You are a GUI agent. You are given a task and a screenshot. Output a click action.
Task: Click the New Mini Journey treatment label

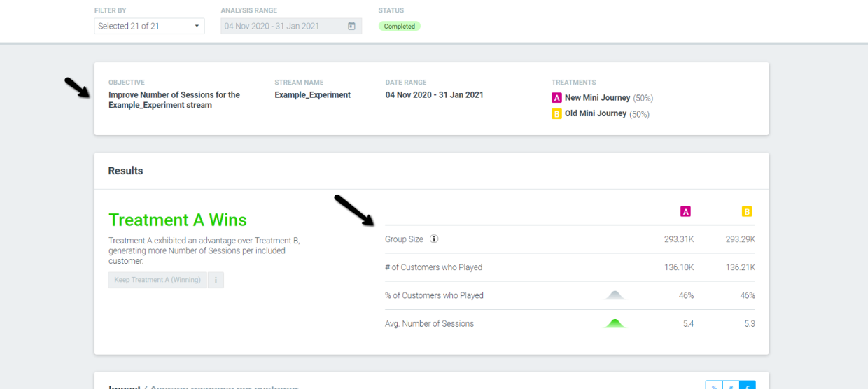coord(597,98)
